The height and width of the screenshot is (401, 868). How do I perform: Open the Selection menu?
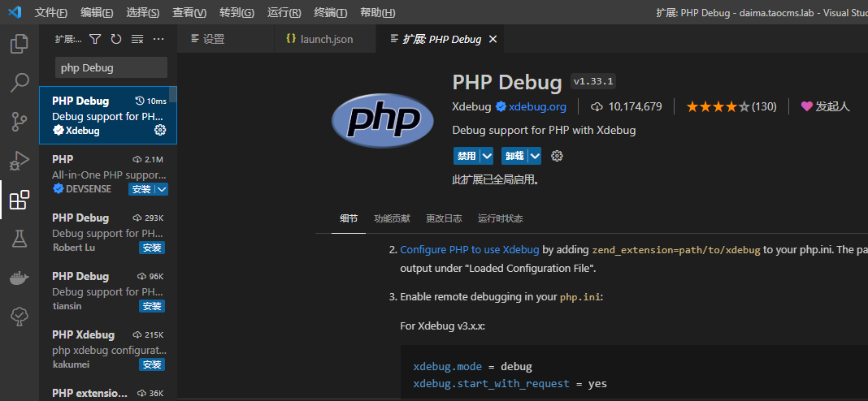coord(143,13)
